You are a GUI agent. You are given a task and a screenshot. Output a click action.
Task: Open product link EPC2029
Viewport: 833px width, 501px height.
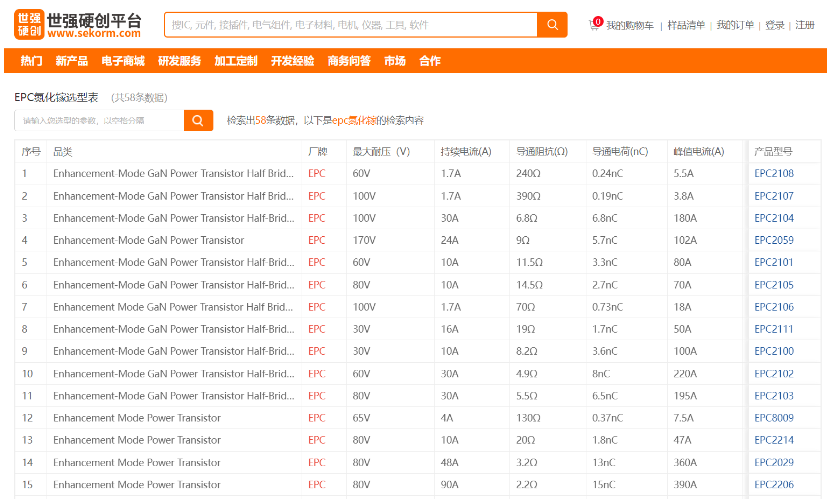[x=774, y=463]
